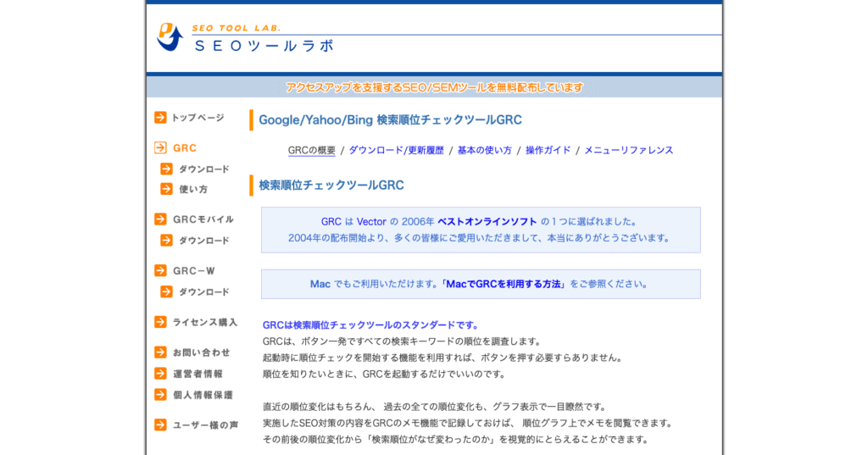
Task: Click the heading 検索順位チェックツールGRC
Action: pos(331,185)
